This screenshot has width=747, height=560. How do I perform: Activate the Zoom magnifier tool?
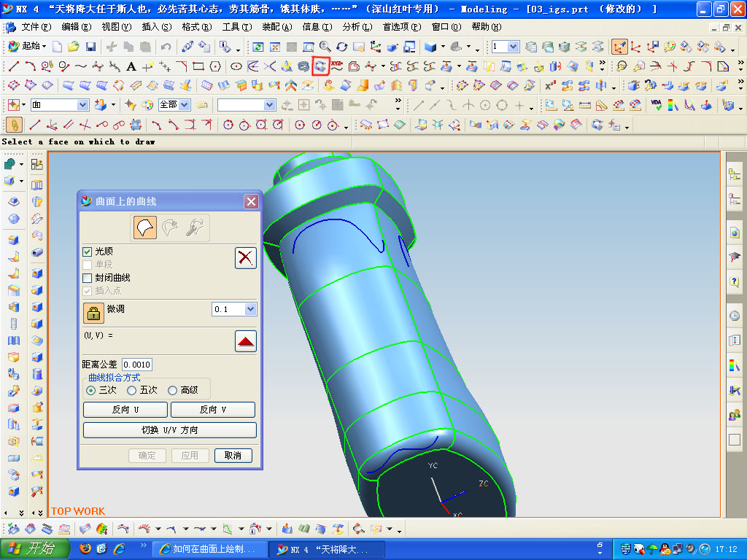tap(325, 47)
